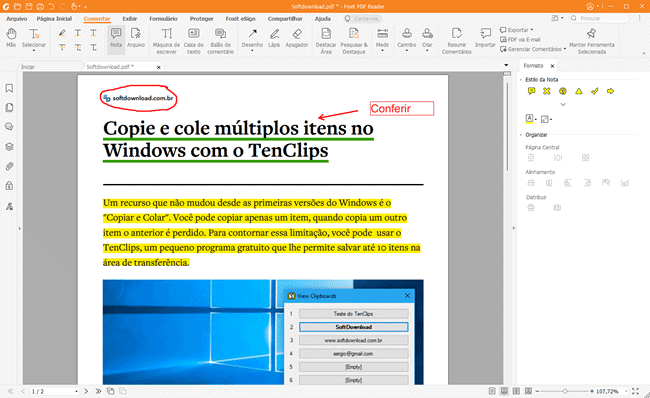This screenshot has height=398, width=650.
Task: Open the layers panel in sidebar
Action: click(x=9, y=147)
